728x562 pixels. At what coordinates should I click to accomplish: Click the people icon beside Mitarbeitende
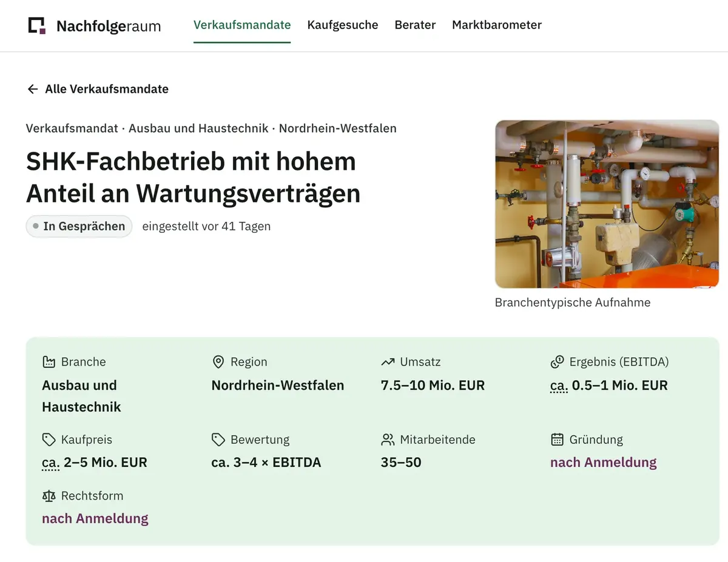tap(388, 440)
